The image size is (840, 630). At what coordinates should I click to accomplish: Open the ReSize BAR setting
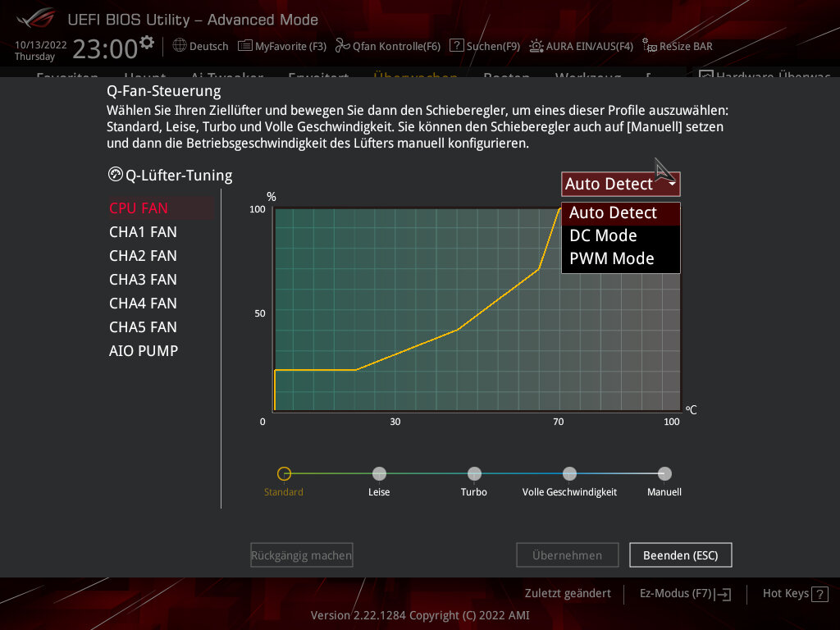(678, 46)
